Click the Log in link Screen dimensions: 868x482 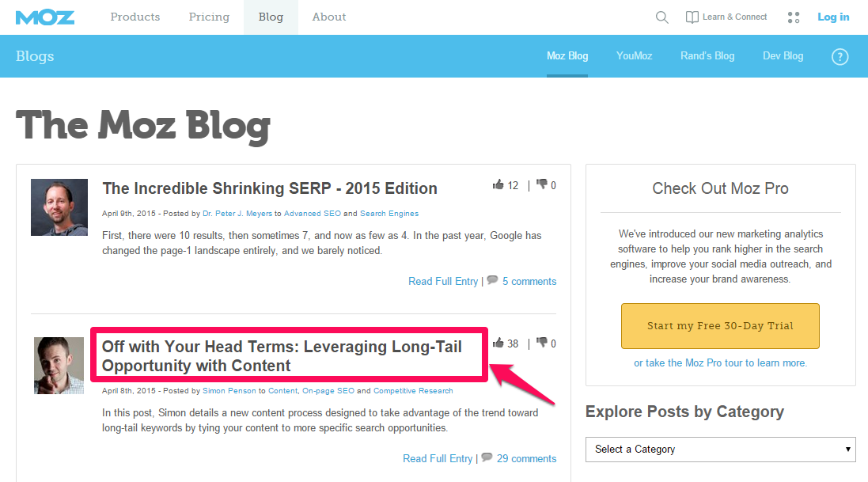pos(833,17)
